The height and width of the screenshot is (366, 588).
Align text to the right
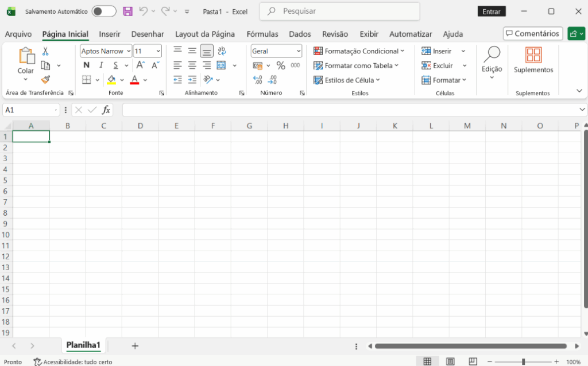click(207, 65)
